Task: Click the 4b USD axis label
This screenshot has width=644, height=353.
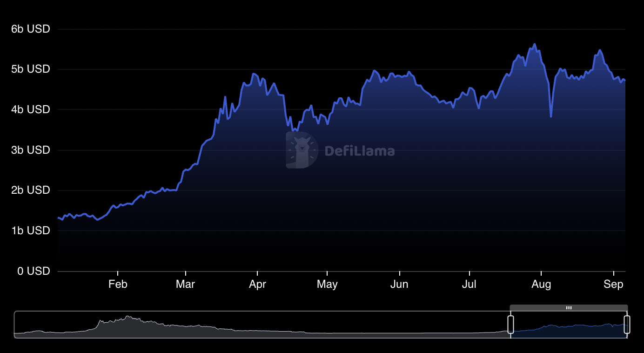Action: click(30, 109)
